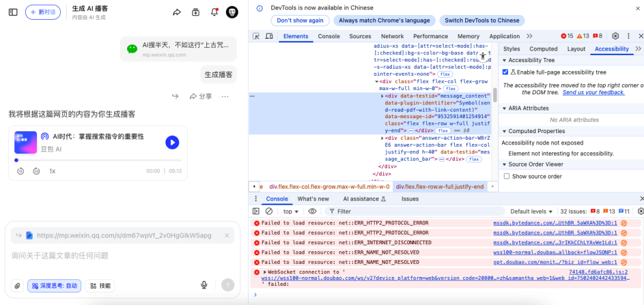Open the Styles pane tab
The height and width of the screenshot is (305, 644).
[x=512, y=49]
